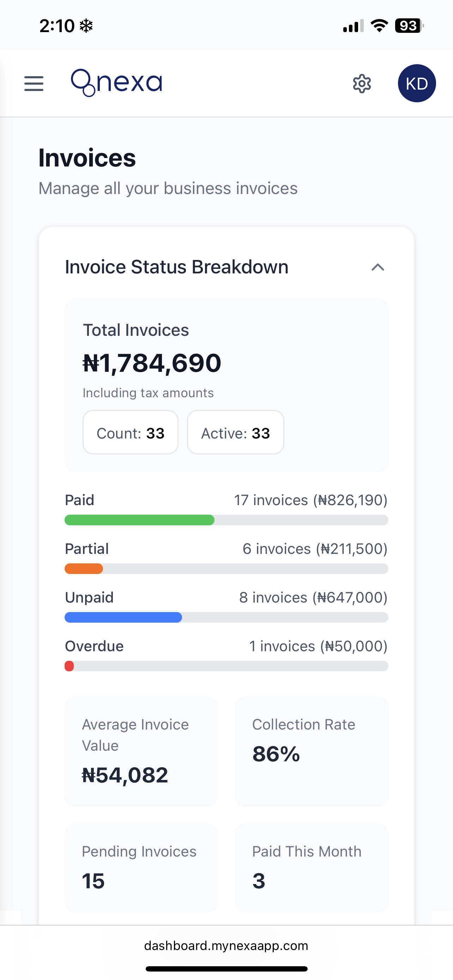Click the blue Unpaid progress bar
Image resolution: width=453 pixels, height=980 pixels.
point(123,617)
